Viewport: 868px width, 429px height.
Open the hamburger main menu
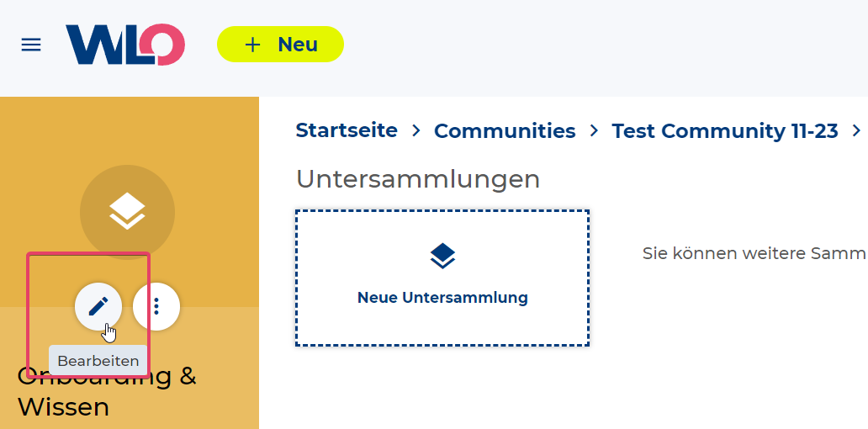(x=31, y=45)
